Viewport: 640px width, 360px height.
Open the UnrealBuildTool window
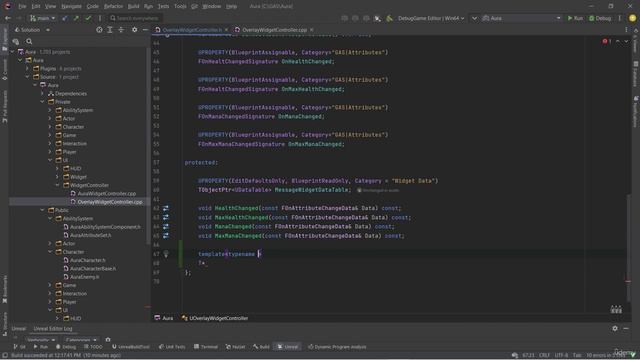click(131, 347)
